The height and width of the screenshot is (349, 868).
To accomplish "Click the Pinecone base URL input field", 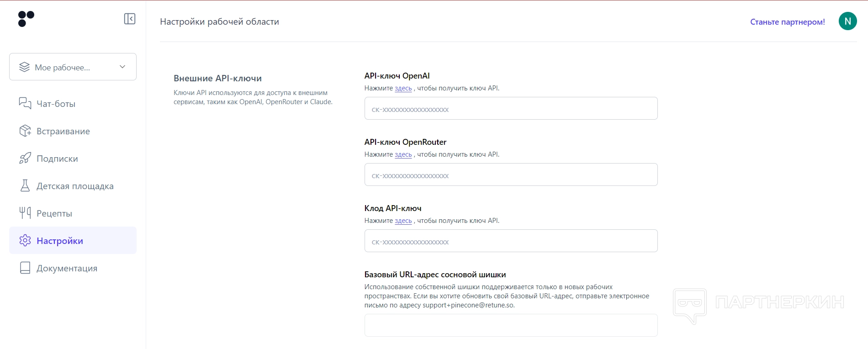I will (x=511, y=325).
